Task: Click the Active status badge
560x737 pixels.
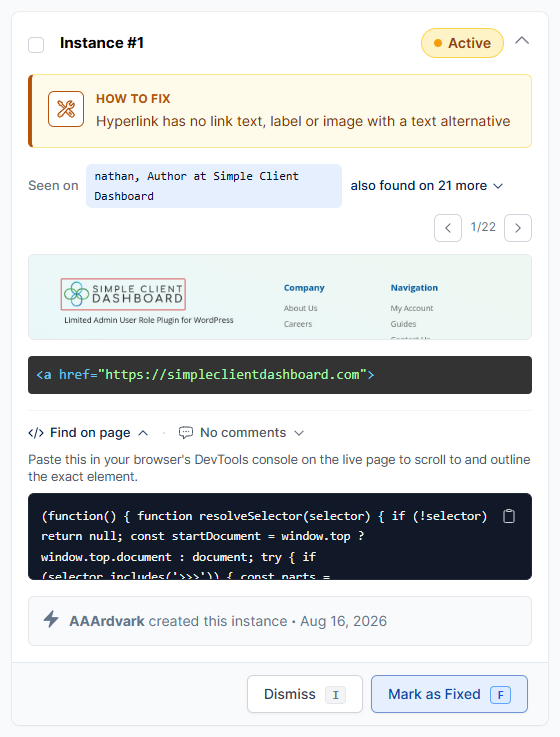Action: point(462,43)
